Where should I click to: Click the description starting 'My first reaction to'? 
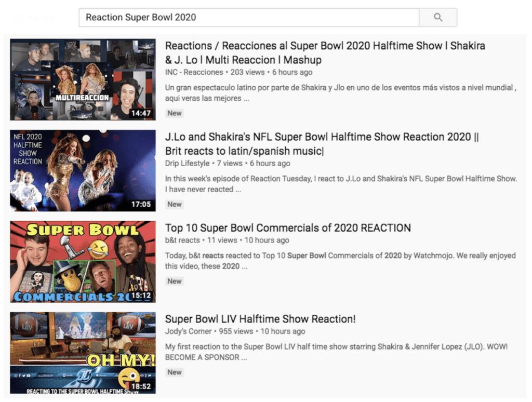336,352
